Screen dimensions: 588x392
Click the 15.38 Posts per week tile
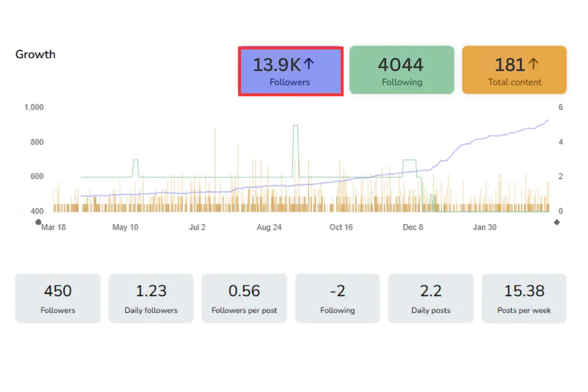coord(524,298)
